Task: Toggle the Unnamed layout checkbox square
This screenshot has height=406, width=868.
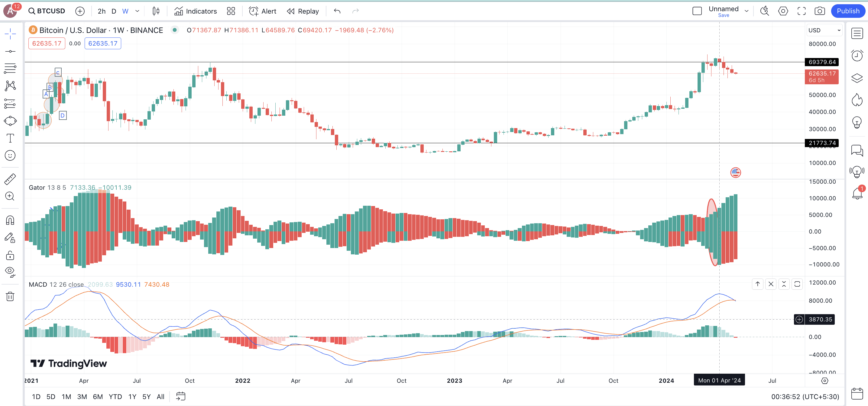Action: (697, 11)
